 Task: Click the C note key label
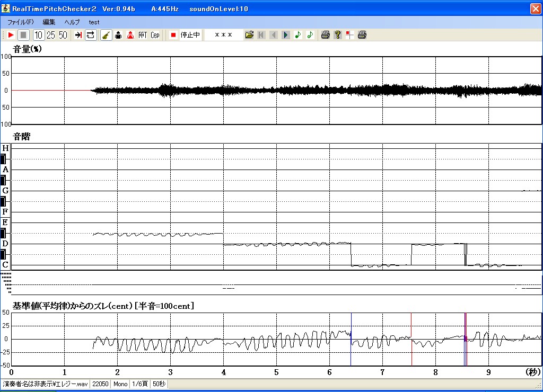(5, 265)
